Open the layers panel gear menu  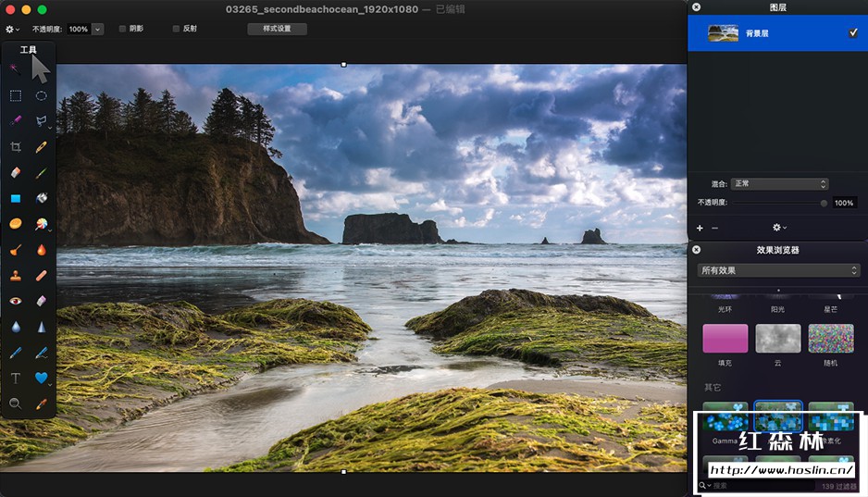pyautogui.click(x=779, y=228)
